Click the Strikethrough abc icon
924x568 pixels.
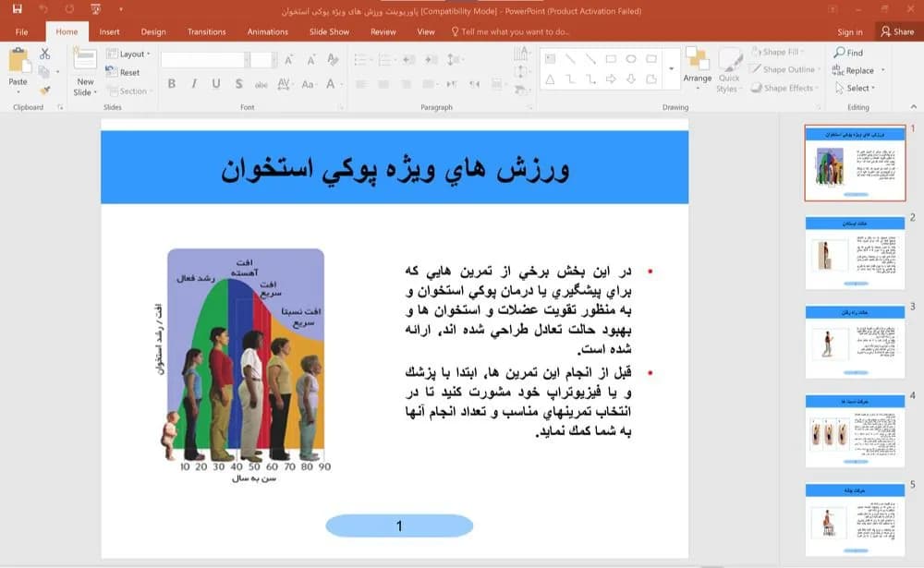point(261,84)
